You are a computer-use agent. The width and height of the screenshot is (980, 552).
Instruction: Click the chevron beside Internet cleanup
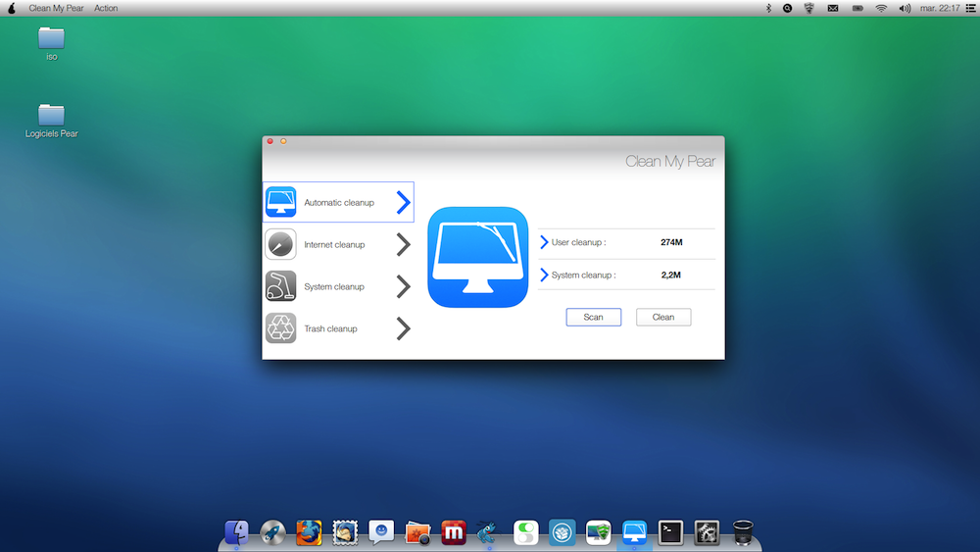point(404,244)
